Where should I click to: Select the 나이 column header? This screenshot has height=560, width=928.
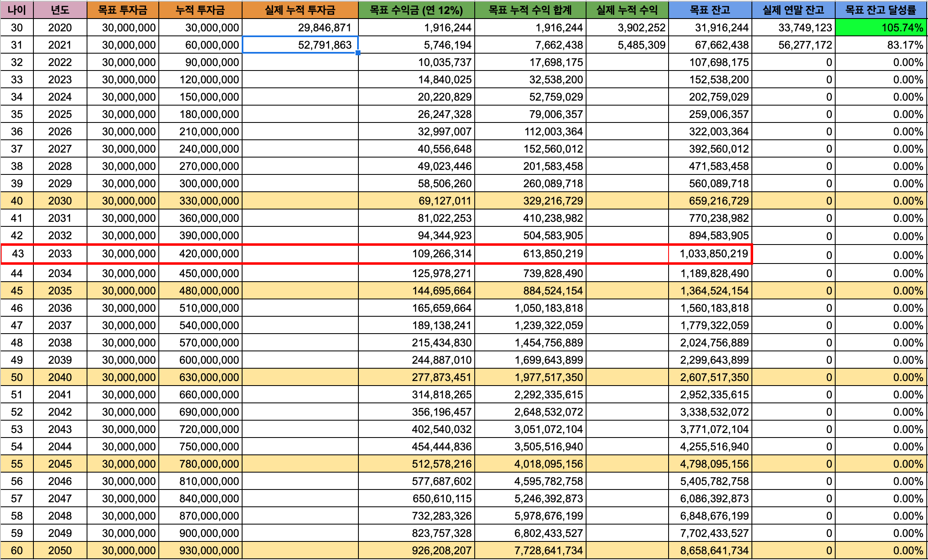(x=17, y=9)
